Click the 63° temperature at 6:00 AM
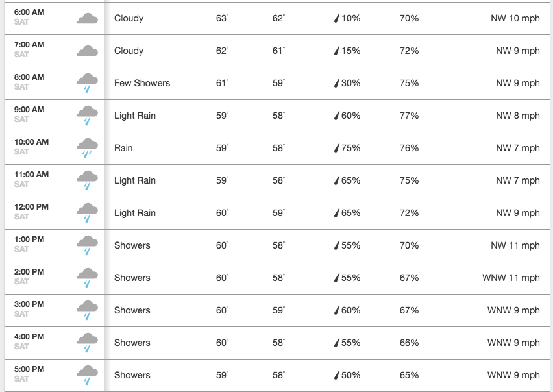 point(222,18)
